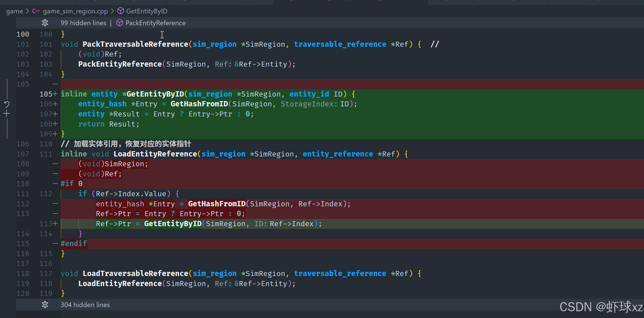Click the cube symbol icon before GetEntityByID breadcrumb
Image resolution: width=644 pixels, height=318 pixels.
[120, 11]
